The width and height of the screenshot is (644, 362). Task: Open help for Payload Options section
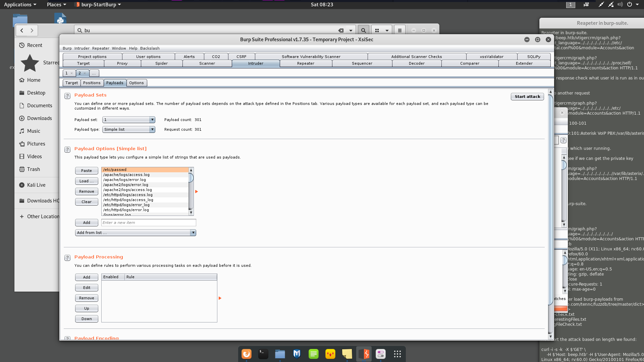point(67,149)
